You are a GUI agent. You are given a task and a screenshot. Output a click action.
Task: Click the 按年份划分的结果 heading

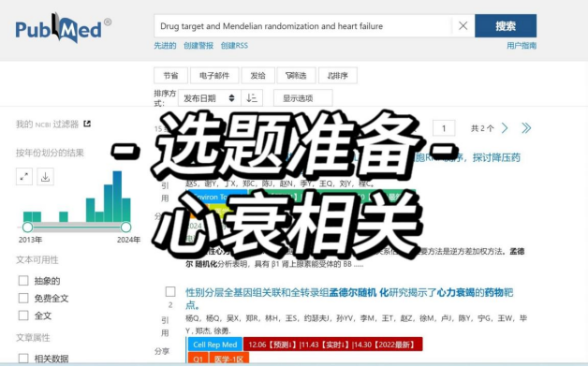50,153
